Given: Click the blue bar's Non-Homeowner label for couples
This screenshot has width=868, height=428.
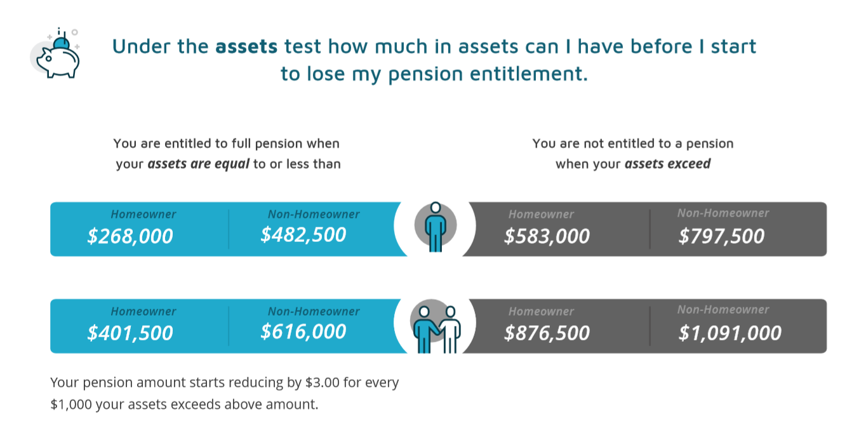Looking at the screenshot, I should pos(314,311).
